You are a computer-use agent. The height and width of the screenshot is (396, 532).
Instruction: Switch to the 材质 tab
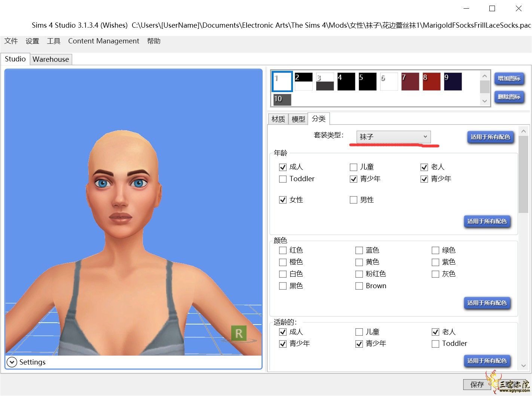pyautogui.click(x=278, y=119)
